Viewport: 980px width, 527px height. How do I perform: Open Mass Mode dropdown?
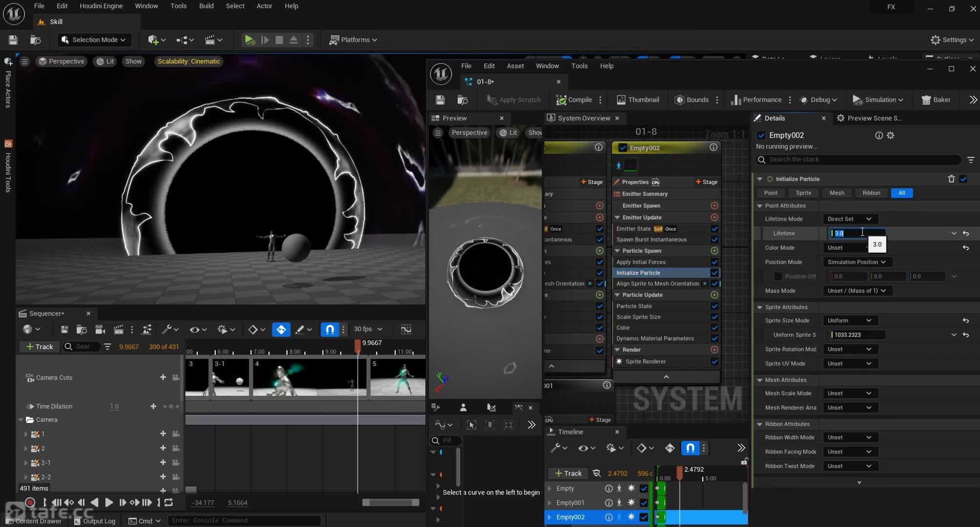point(857,291)
